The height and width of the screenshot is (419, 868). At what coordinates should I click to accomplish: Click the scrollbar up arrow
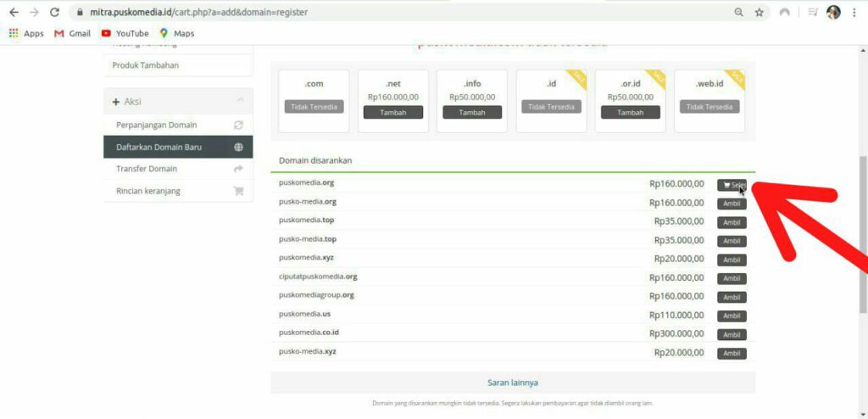click(863, 50)
